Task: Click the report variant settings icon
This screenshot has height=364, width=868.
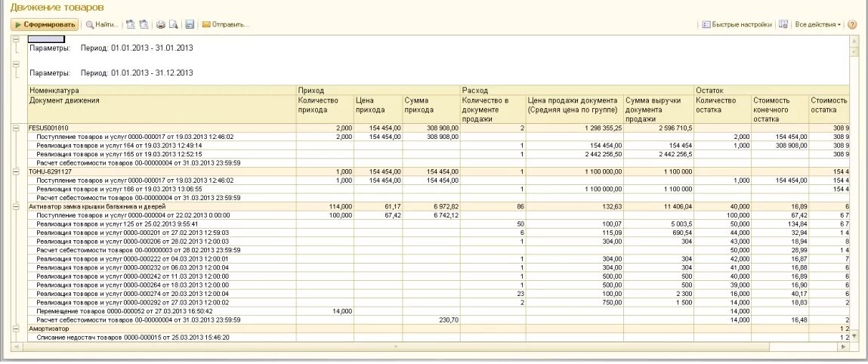Action: 783,25
